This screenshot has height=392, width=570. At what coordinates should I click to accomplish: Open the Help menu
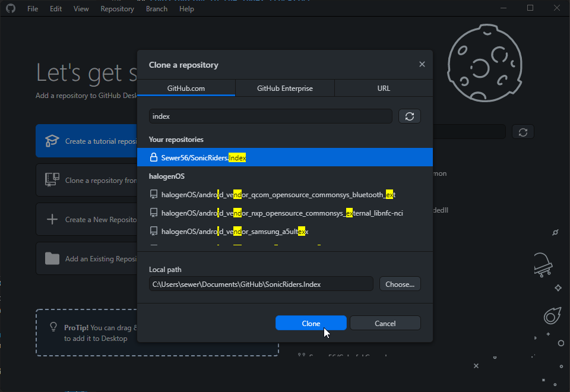[186, 9]
